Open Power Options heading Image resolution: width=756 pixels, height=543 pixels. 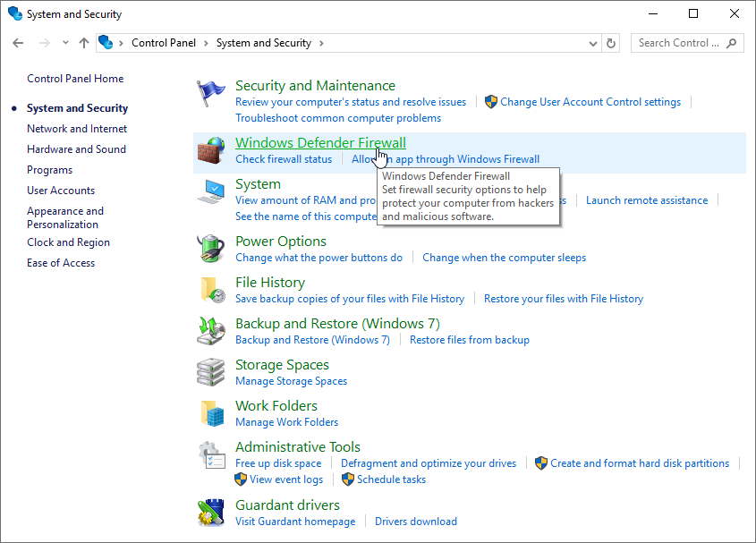pyautogui.click(x=281, y=242)
